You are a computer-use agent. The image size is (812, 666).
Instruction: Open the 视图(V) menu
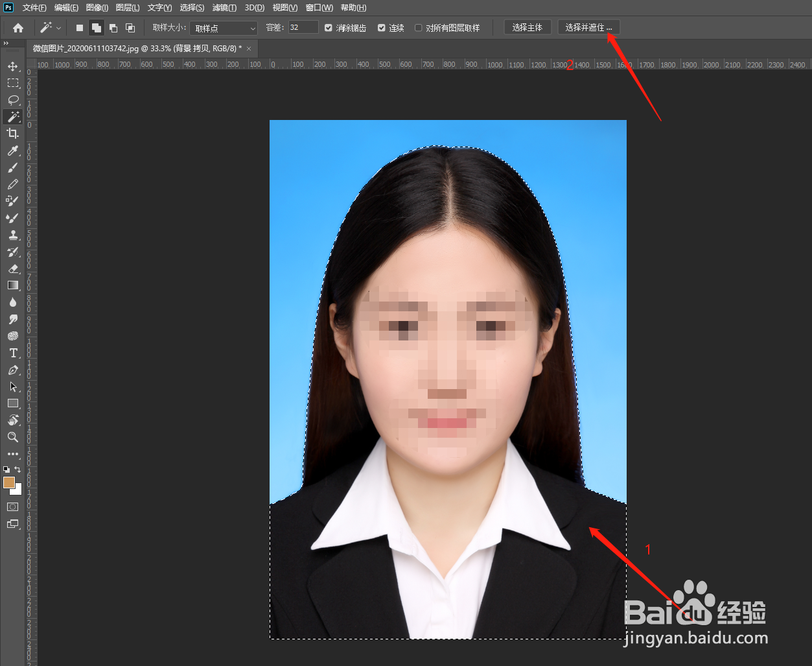tap(285, 8)
